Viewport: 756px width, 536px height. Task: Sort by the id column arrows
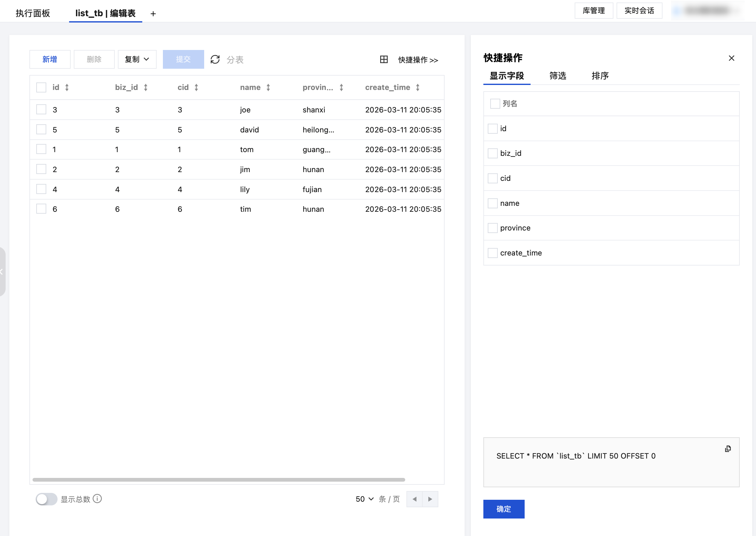(x=67, y=87)
